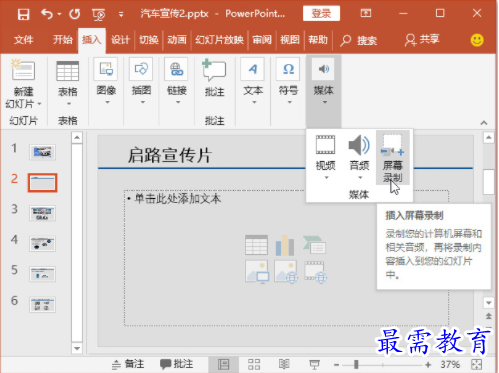The height and width of the screenshot is (373, 499).
Task: Click the 登录 sign-in button
Action: [321, 13]
